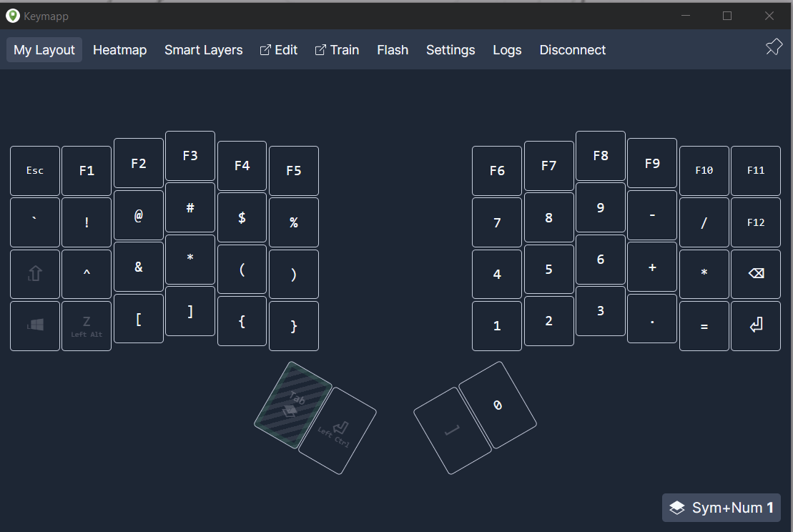
Task: Select the space bar thumb key
Action: click(453, 431)
